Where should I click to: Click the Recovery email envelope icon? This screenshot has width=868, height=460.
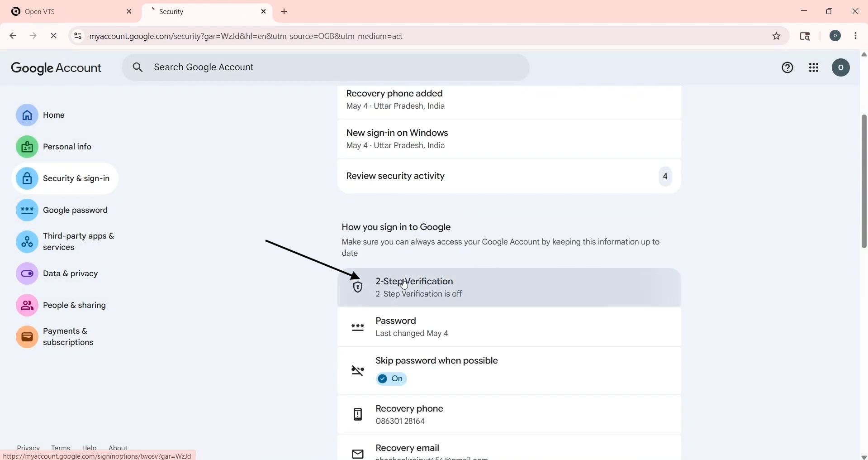[358, 454]
